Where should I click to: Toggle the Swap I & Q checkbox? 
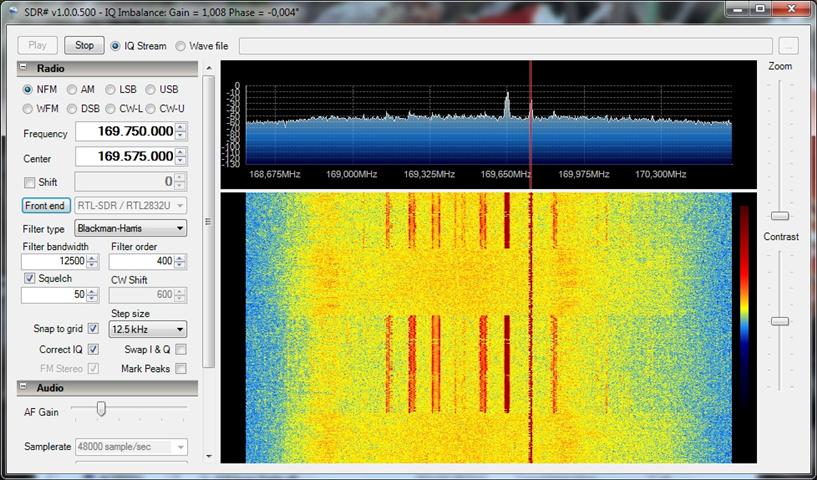[x=181, y=349]
